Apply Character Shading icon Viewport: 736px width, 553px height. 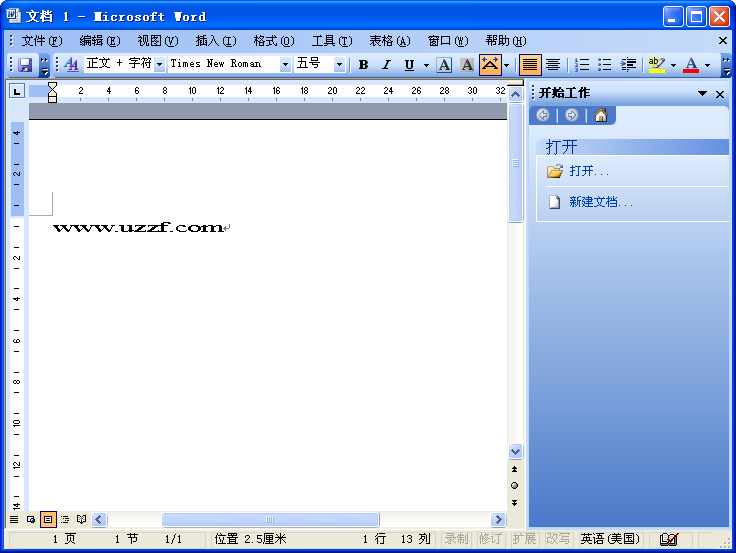[x=467, y=64]
